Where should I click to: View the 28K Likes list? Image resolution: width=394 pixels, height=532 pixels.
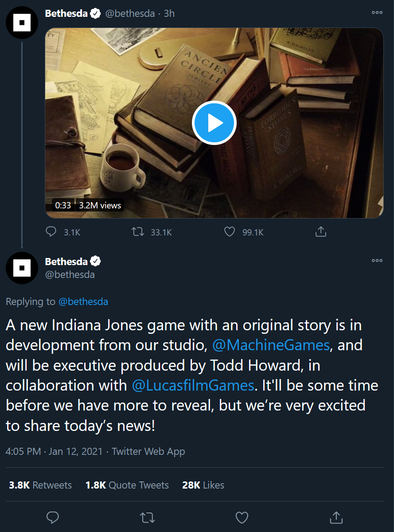coord(203,485)
